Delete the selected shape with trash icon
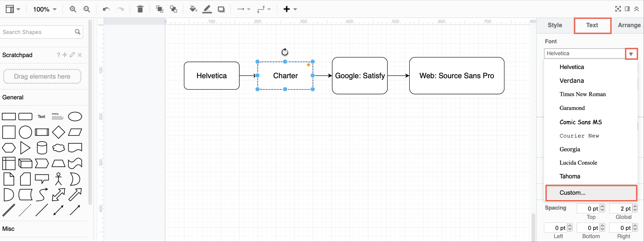The height and width of the screenshot is (242, 644). [140, 9]
